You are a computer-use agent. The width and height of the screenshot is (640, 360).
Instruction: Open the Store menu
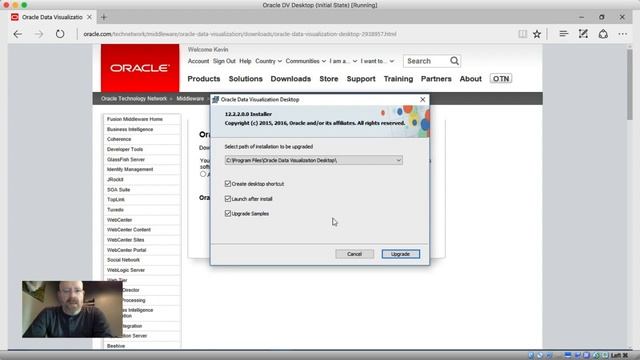click(329, 79)
